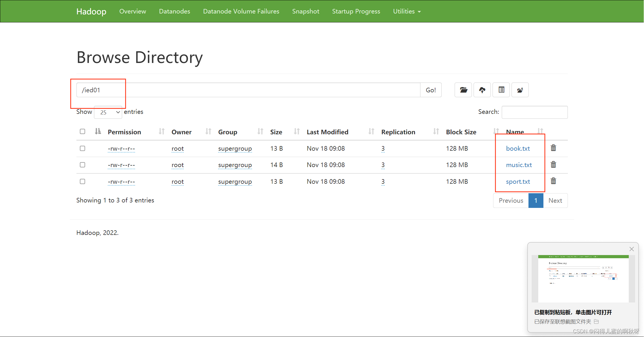Tick the checkbox for book.txt row
The width and height of the screenshot is (644, 337).
click(82, 148)
